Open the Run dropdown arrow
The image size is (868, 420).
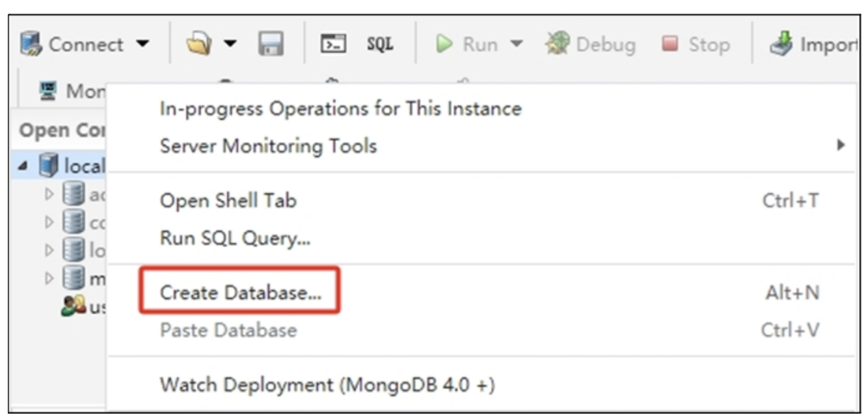tap(517, 43)
